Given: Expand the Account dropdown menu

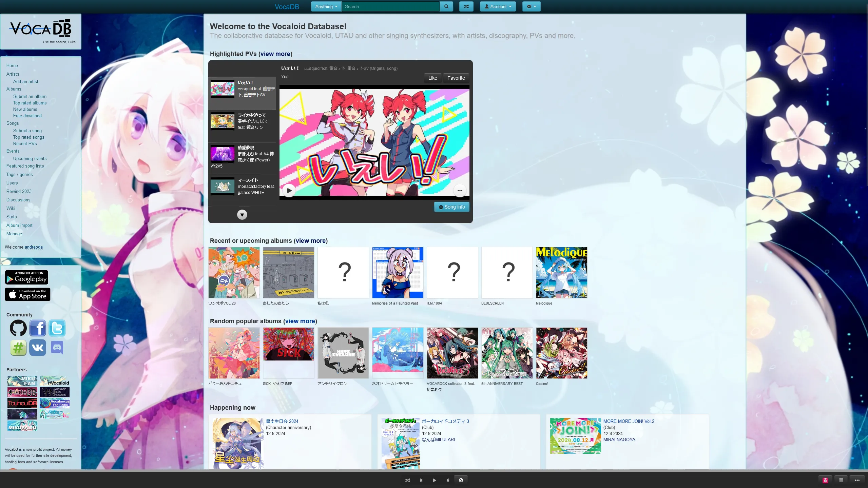Looking at the screenshot, I should (x=498, y=6).
